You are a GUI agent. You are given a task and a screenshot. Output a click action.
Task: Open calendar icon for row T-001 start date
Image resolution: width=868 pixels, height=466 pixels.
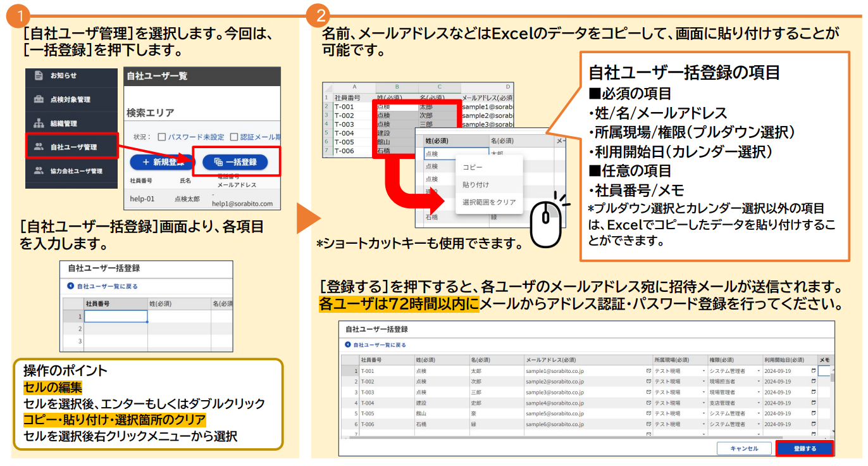[813, 371]
